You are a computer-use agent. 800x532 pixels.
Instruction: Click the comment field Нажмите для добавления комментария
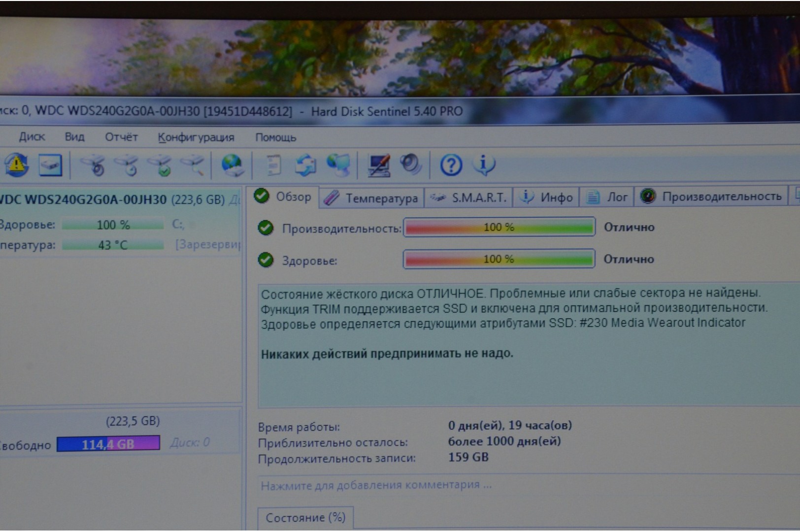[376, 485]
